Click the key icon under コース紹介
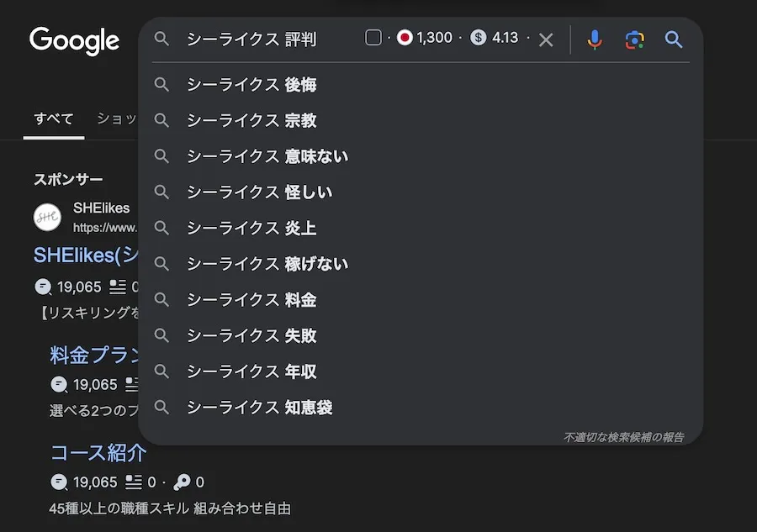This screenshot has width=757, height=532. 182,482
